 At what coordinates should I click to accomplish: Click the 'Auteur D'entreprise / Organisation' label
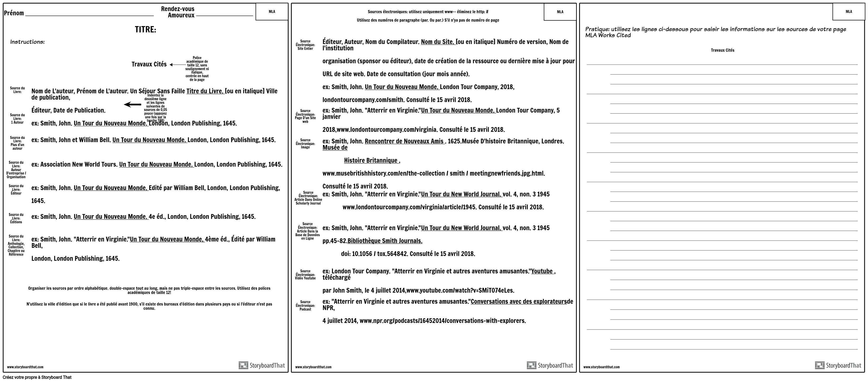[16, 170]
